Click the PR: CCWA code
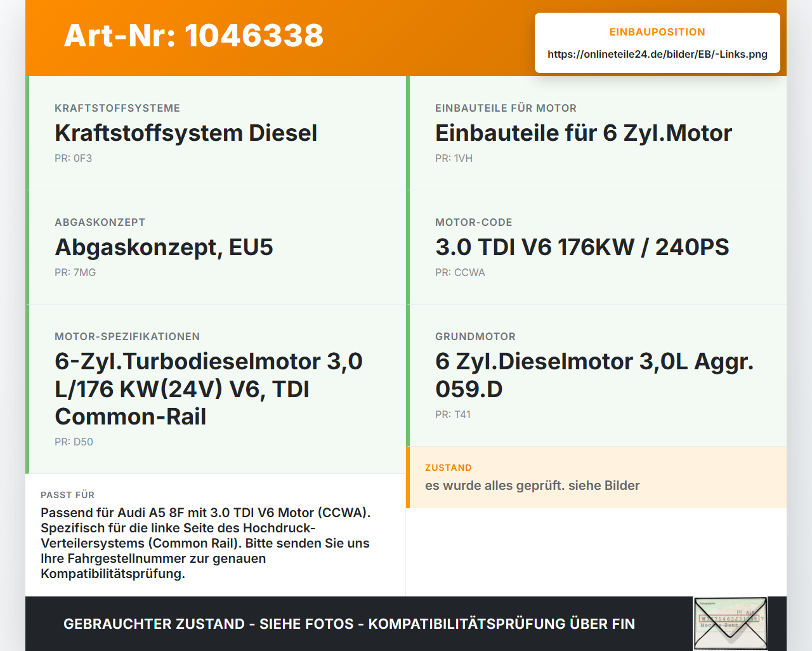This screenshot has height=651, width=812. point(460,272)
